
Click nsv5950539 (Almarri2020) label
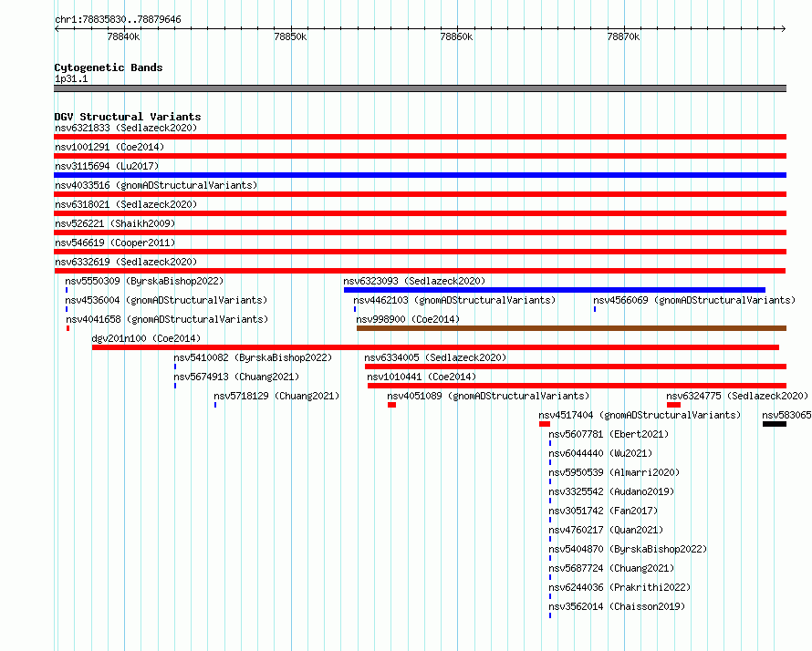(x=614, y=472)
